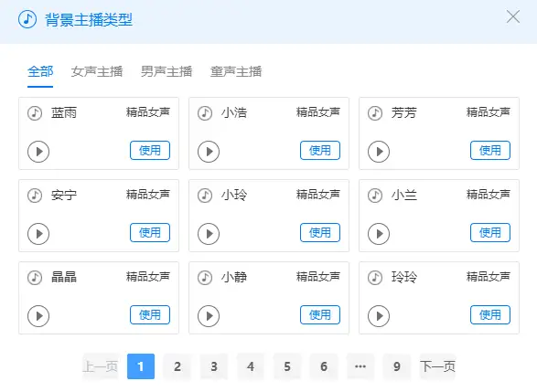Click the music note icon beside 安宁
This screenshot has height=392, width=537.
pos(35,196)
